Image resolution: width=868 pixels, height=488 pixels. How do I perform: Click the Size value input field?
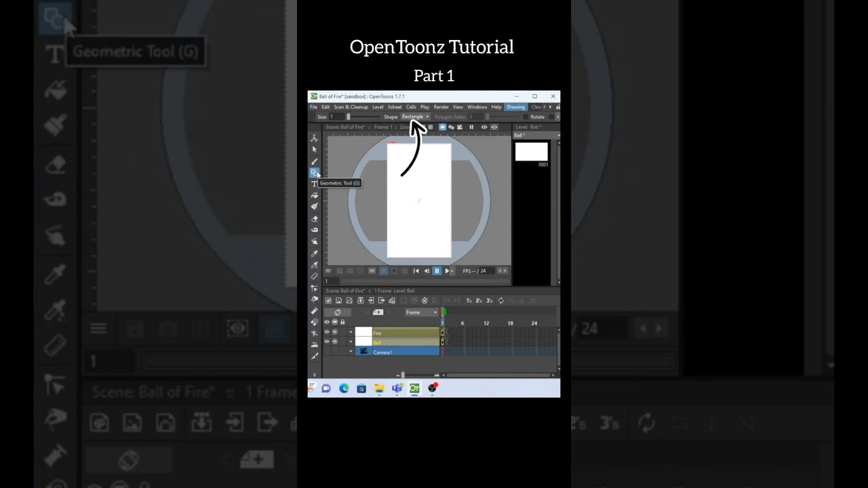(337, 117)
